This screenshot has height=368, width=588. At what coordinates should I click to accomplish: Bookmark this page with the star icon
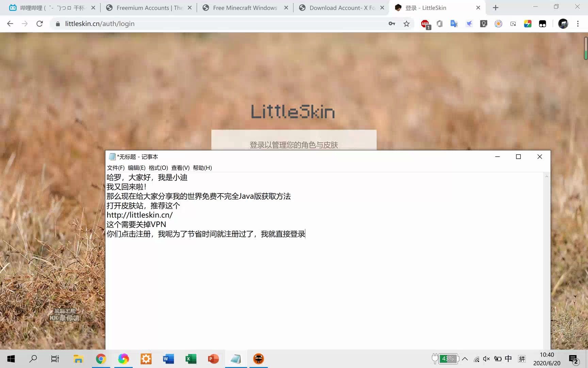[x=406, y=24]
